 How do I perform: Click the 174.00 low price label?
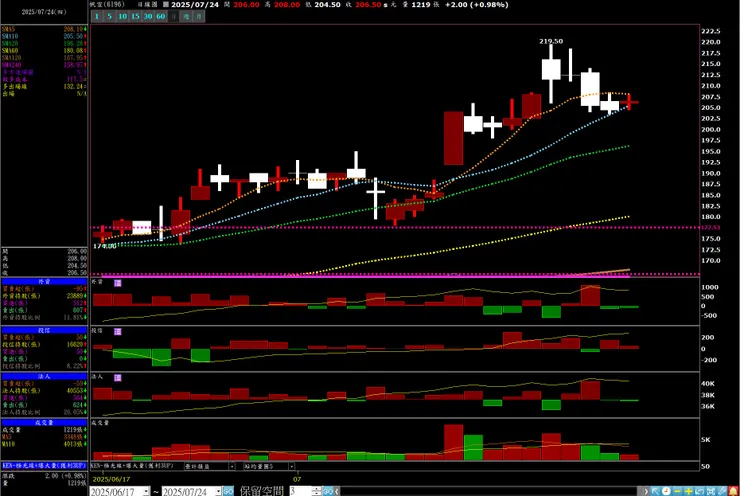104,246
